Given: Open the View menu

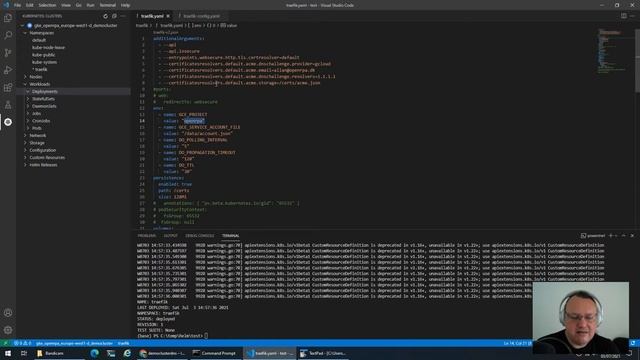Looking at the screenshot, I should [66, 5].
